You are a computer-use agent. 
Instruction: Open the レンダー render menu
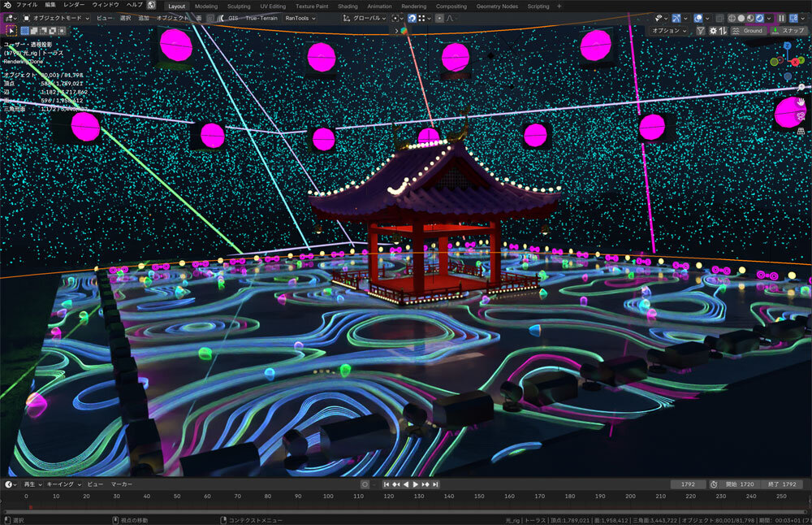[74, 6]
